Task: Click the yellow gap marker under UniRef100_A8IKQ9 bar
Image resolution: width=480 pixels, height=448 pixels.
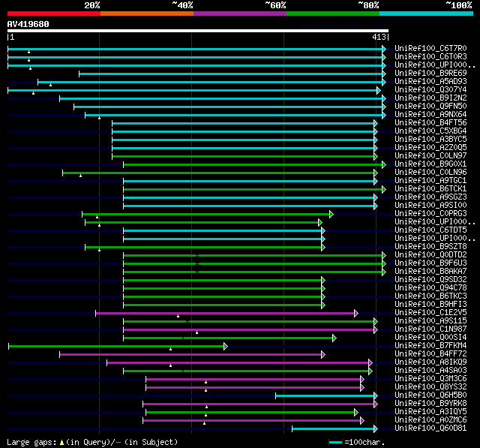Action: pos(170,365)
